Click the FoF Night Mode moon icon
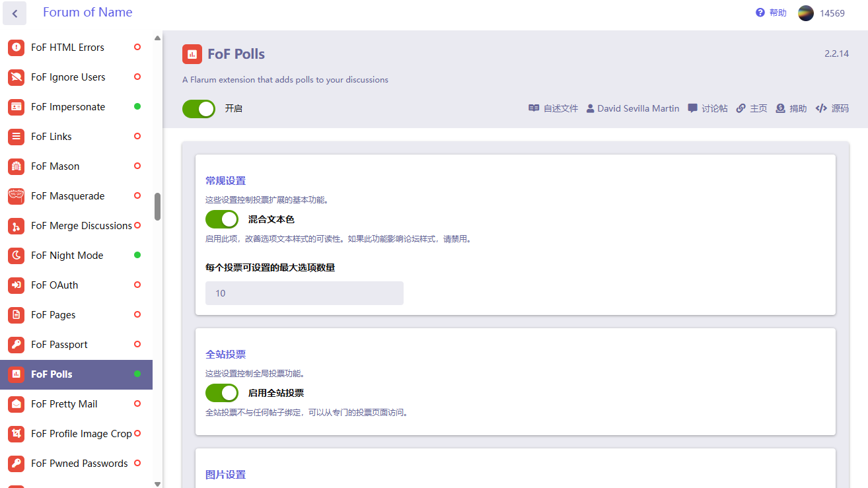 [16, 256]
